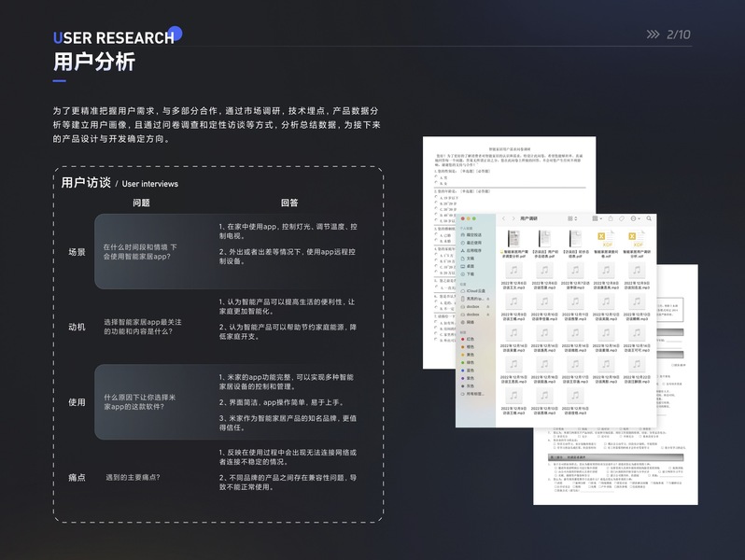745x560 pixels.
Task: Select the 2022年12月7日 mp3 file
Action: tap(575, 276)
